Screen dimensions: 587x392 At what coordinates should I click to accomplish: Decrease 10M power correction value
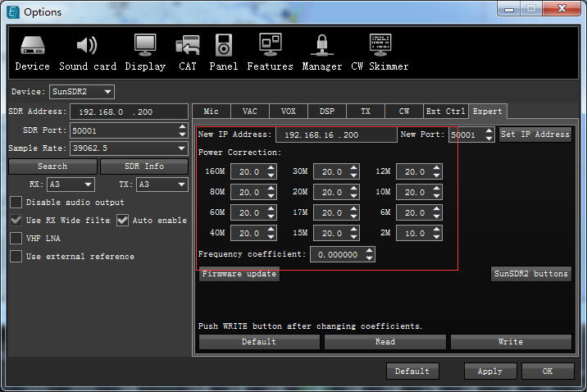point(437,196)
